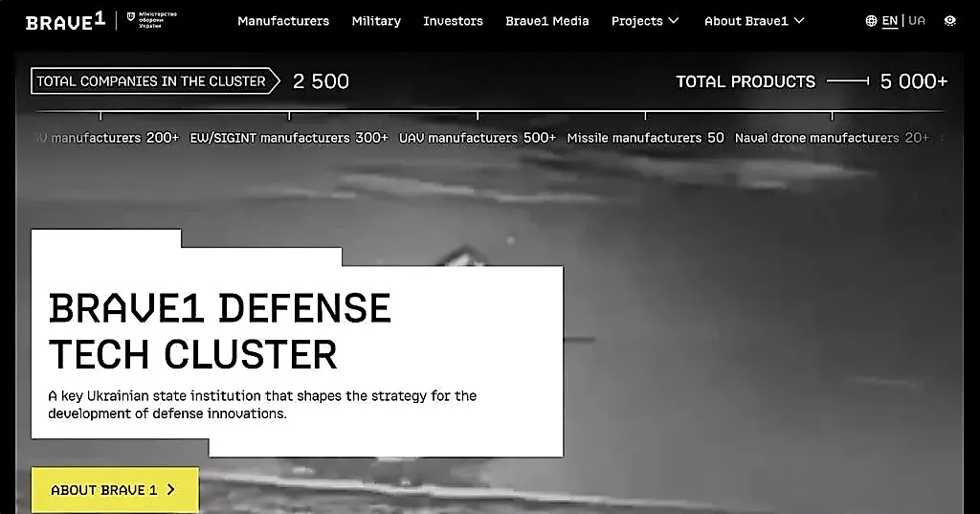Click the arrow chevron in ABOUT BRAVE 1 button

(x=170, y=490)
